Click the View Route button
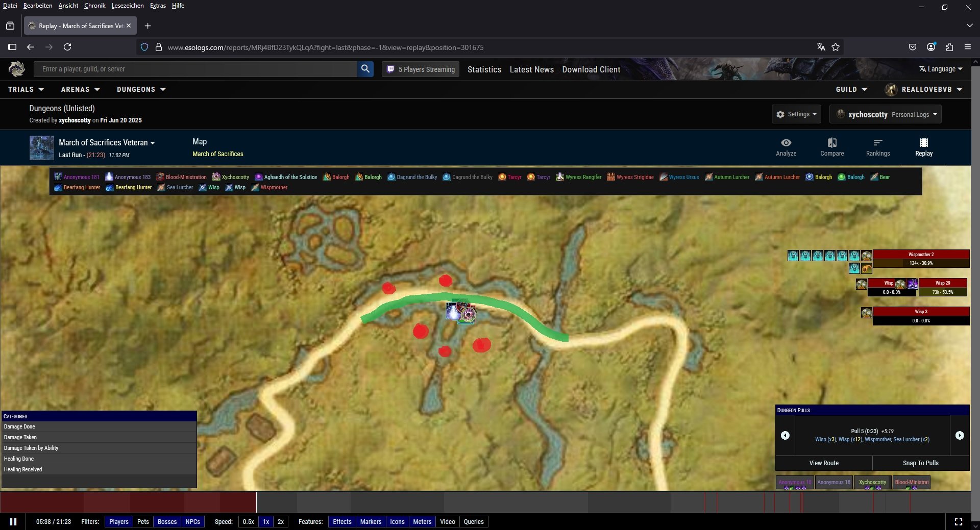 coord(824,463)
